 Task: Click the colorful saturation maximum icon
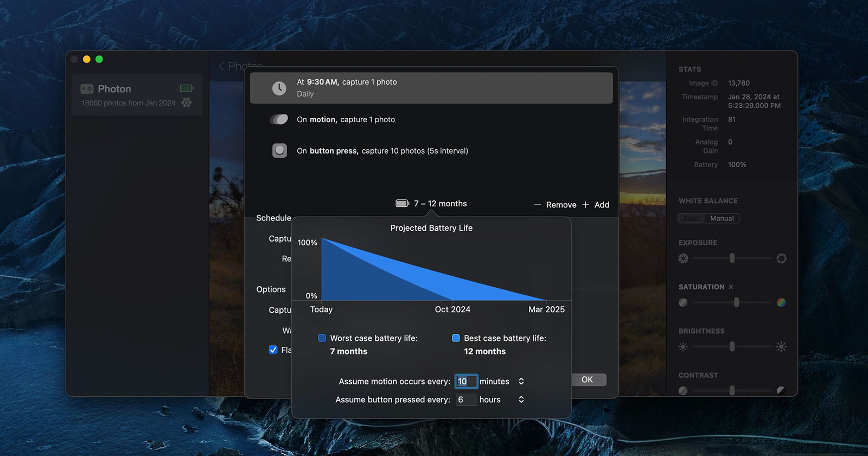tap(781, 302)
